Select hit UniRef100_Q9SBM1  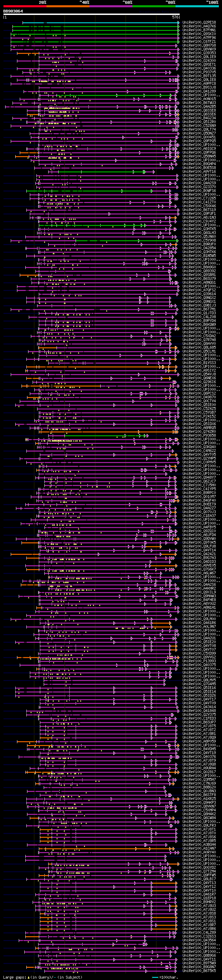point(199,275)
